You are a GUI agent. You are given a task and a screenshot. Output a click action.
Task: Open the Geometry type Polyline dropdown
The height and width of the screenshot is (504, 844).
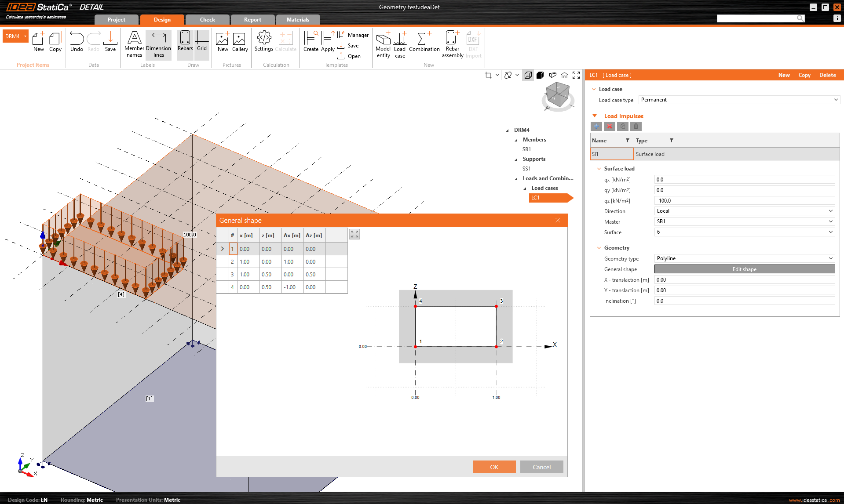coord(744,258)
